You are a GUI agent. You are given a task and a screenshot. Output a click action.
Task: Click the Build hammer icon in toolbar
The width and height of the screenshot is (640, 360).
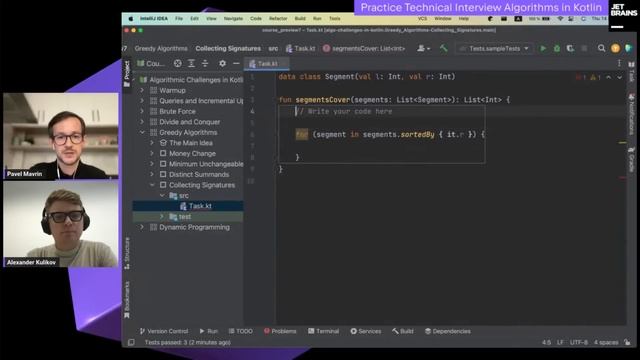tap(443, 49)
